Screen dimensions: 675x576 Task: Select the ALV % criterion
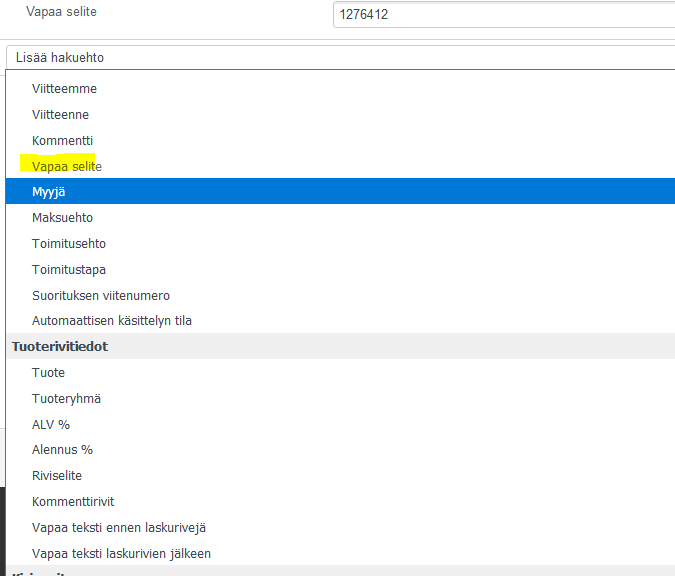tap(51, 425)
